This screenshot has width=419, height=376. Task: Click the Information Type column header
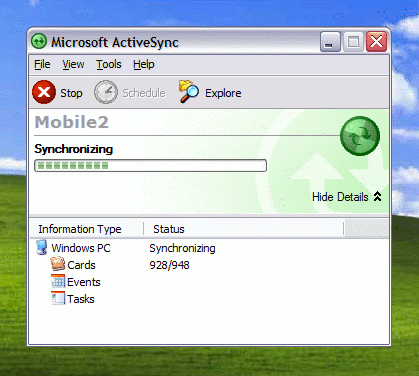[87, 229]
